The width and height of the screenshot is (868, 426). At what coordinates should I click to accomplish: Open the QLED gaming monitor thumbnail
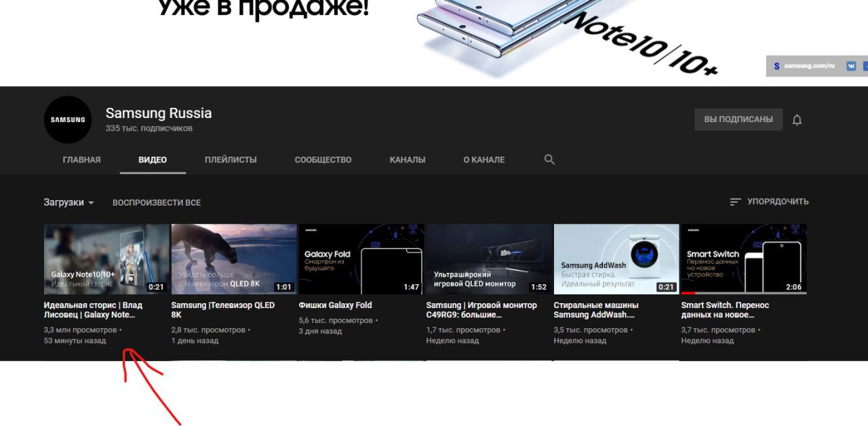point(489,259)
